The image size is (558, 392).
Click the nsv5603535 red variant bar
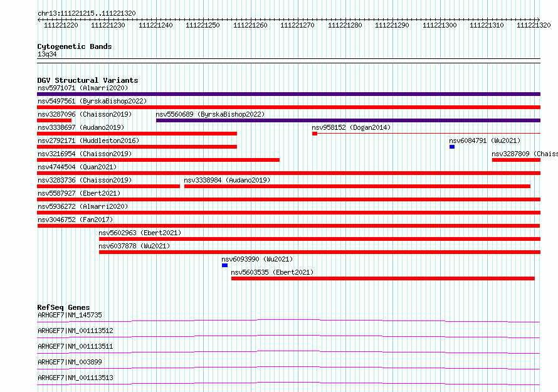click(x=383, y=278)
